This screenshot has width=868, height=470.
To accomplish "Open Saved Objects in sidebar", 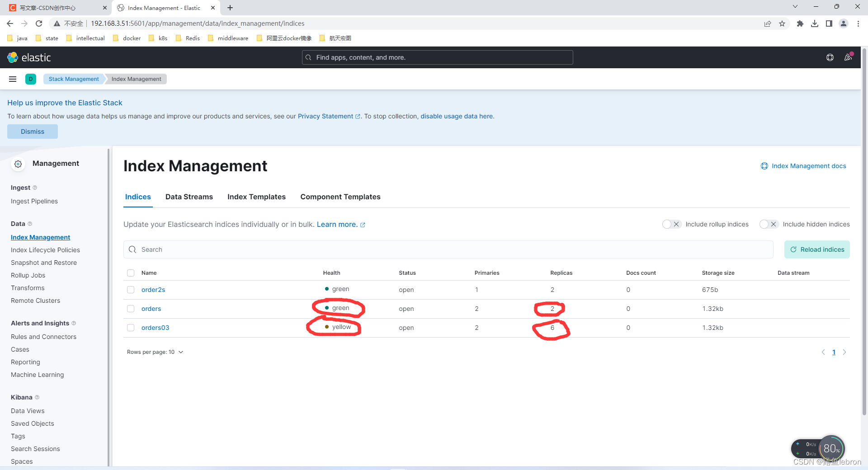I will click(x=33, y=423).
